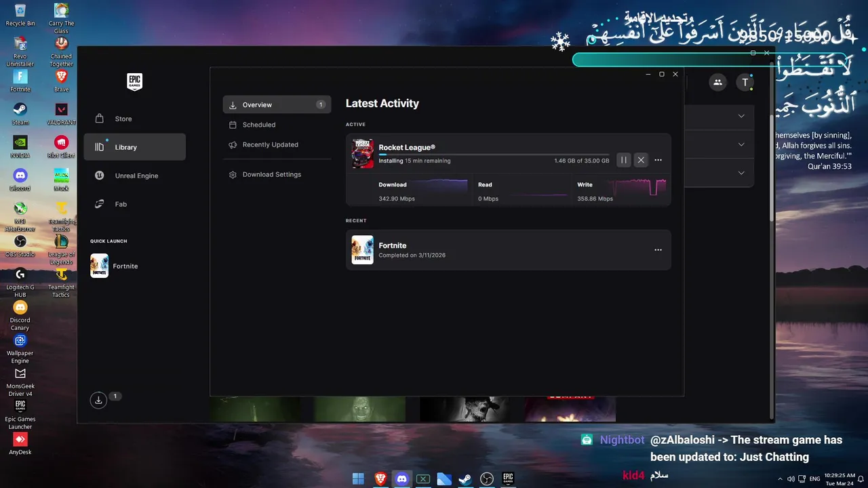Open the taskbar clock and date
868x488 pixels.
(839, 479)
